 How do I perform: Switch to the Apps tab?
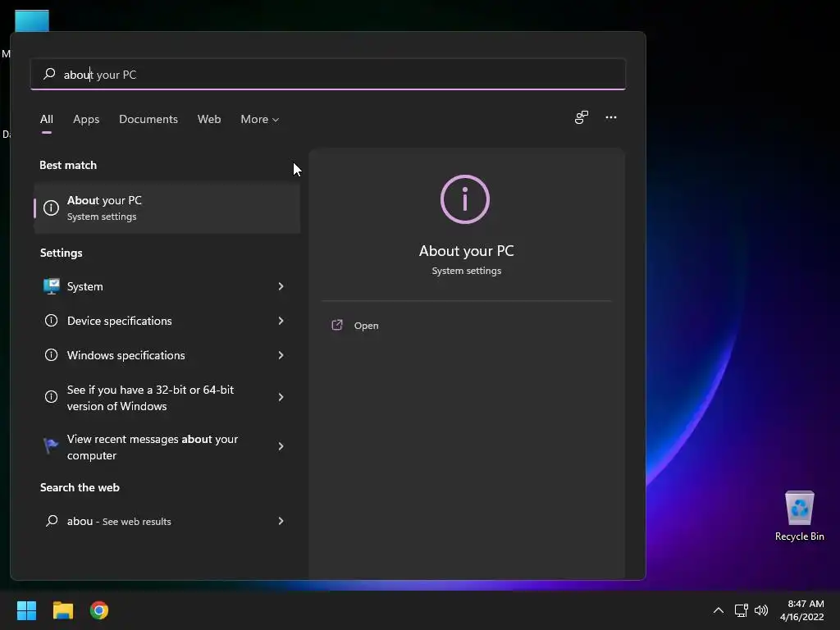coord(86,119)
